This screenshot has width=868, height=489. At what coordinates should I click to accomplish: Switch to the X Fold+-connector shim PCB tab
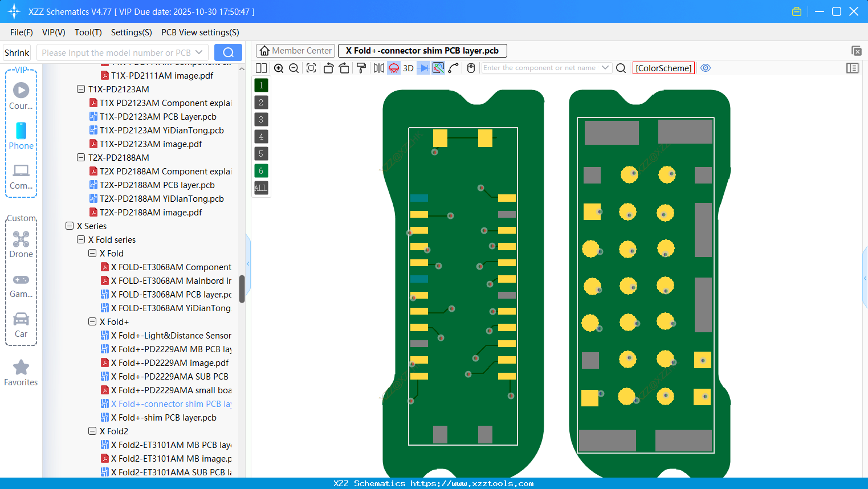422,50
